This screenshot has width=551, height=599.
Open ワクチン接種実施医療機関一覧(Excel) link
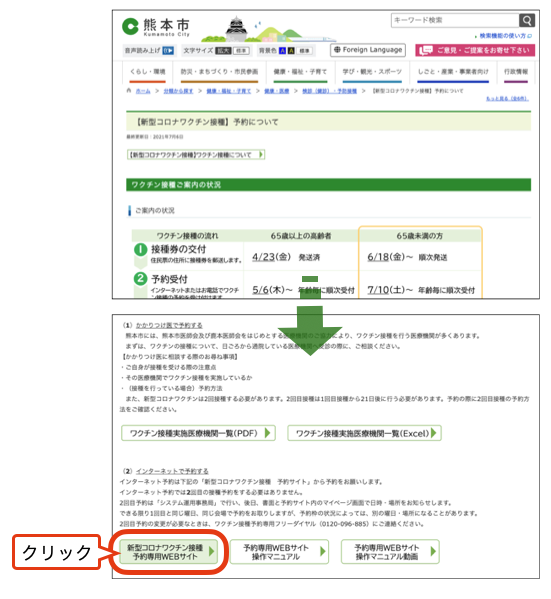tap(365, 433)
